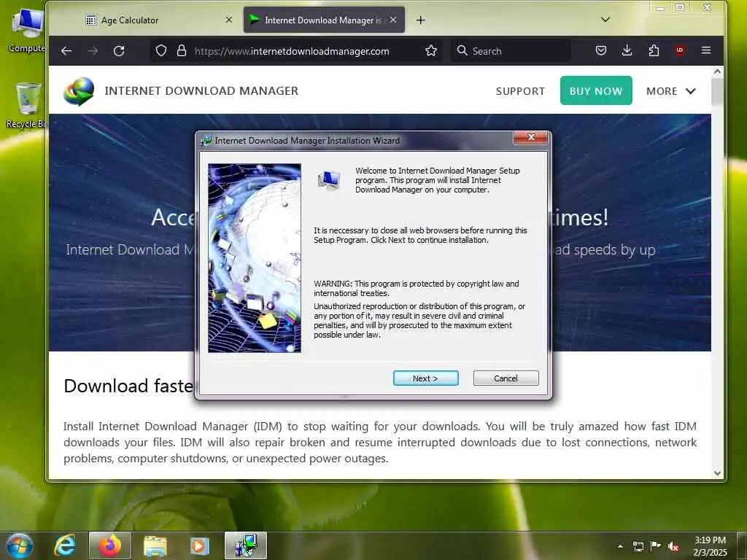Viewport: 747px width, 560px height.
Task: Click the wizard title bar icon
Action: (206, 141)
